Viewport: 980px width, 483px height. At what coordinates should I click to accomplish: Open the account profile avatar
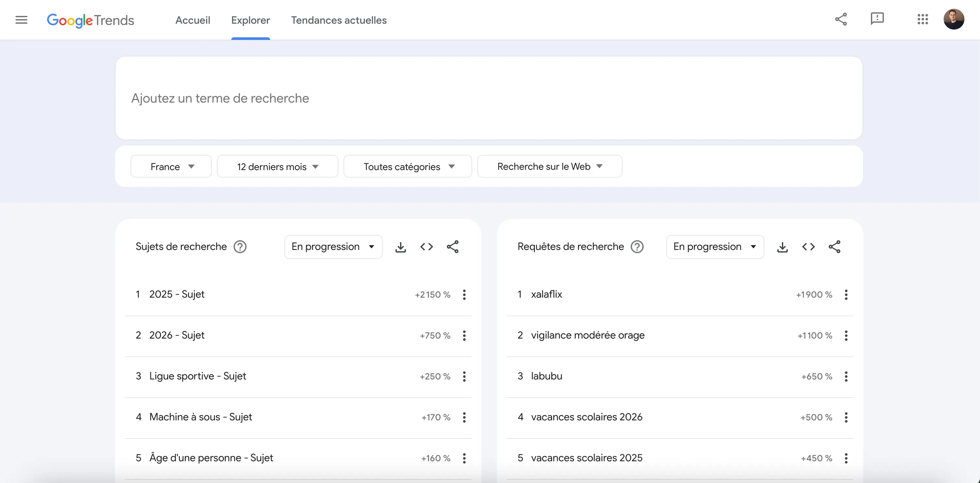[x=953, y=19]
